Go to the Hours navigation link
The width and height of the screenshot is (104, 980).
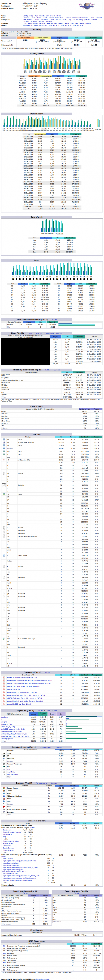coord(58,16)
